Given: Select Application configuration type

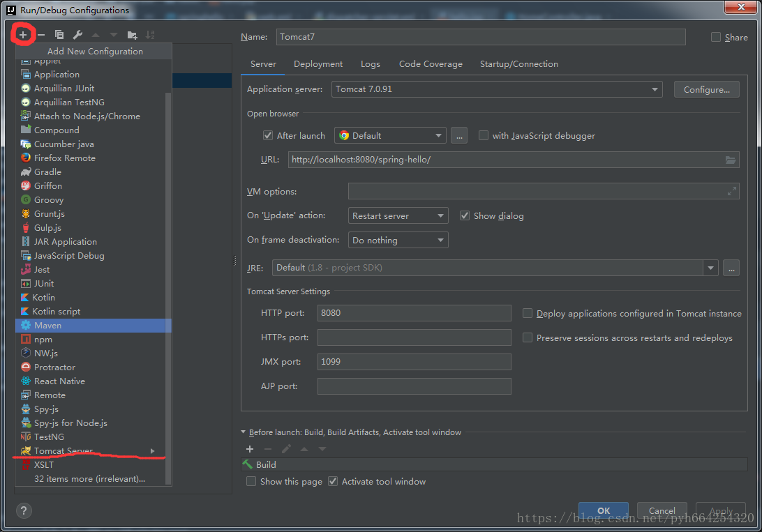Looking at the screenshot, I should (x=93, y=75).
